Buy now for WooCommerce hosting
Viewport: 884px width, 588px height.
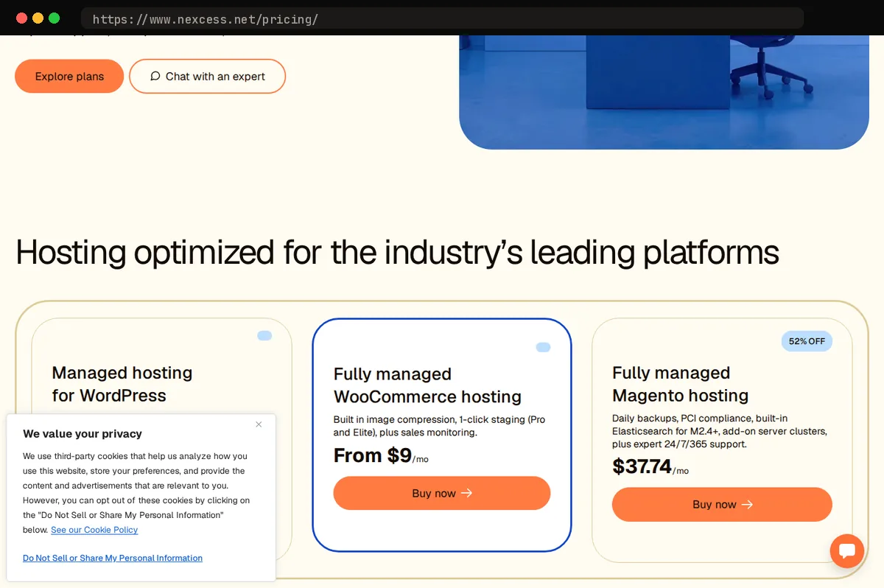coord(442,493)
